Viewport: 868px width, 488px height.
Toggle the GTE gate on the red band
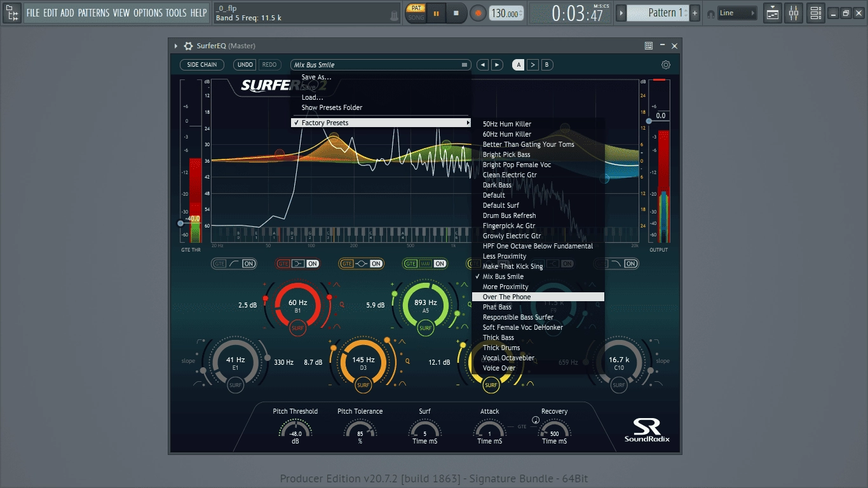[283, 264]
